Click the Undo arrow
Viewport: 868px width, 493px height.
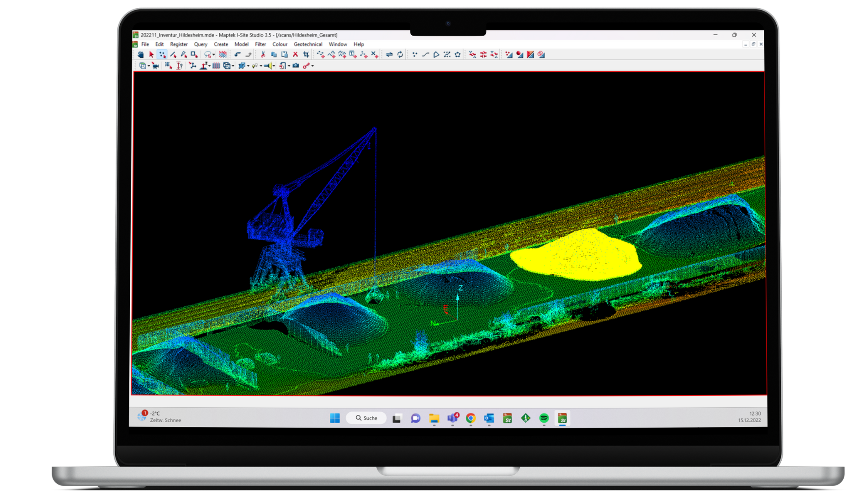tap(238, 54)
